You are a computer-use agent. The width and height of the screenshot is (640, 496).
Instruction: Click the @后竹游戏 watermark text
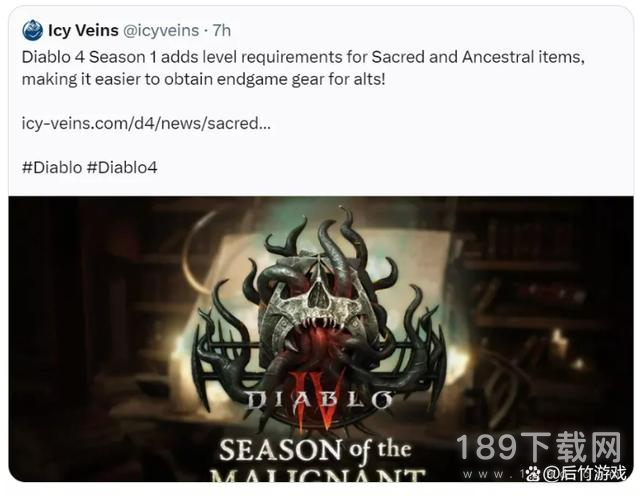click(584, 474)
